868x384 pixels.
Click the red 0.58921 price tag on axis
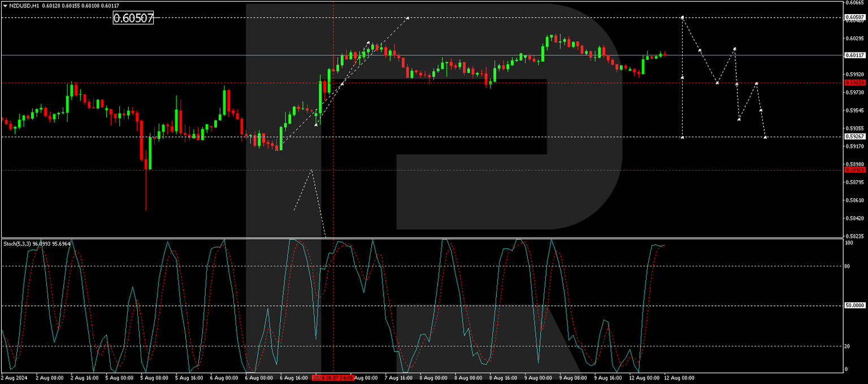click(x=855, y=169)
